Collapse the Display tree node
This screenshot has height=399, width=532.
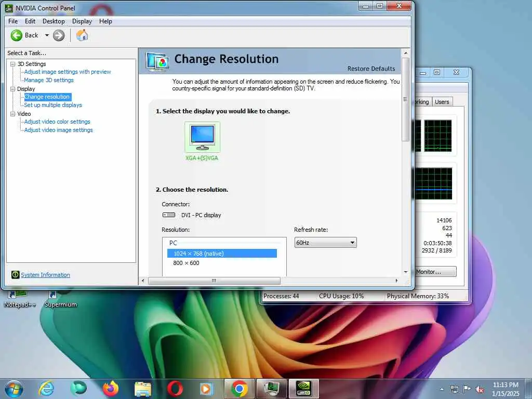[x=12, y=89]
